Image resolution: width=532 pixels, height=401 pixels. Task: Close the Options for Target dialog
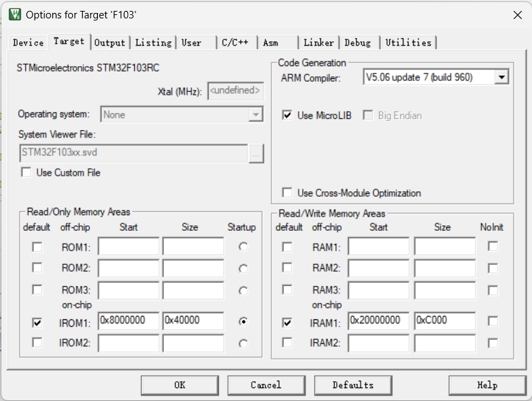click(x=518, y=15)
